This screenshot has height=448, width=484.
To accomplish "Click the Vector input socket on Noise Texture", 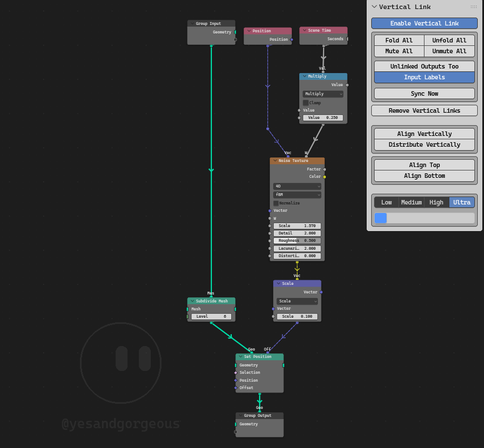I will (x=270, y=211).
